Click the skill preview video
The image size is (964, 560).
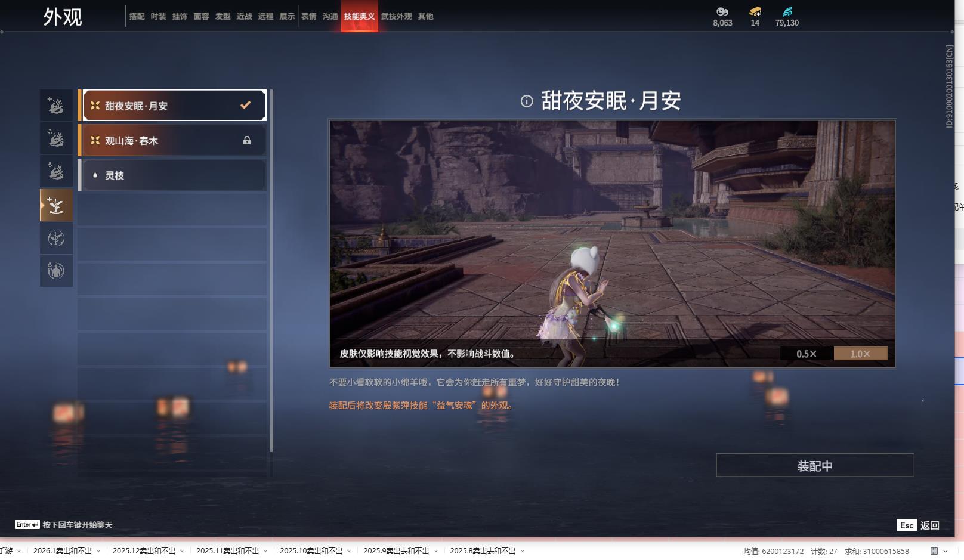(x=613, y=244)
